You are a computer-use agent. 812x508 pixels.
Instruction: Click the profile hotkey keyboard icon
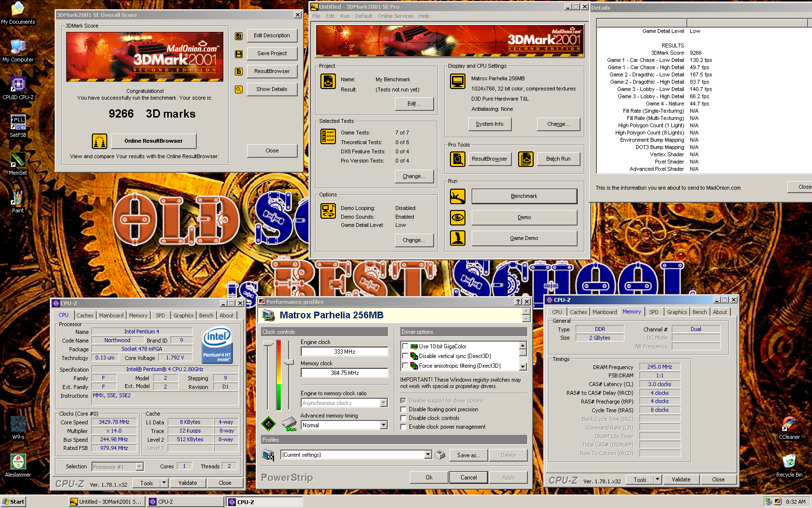(x=439, y=455)
